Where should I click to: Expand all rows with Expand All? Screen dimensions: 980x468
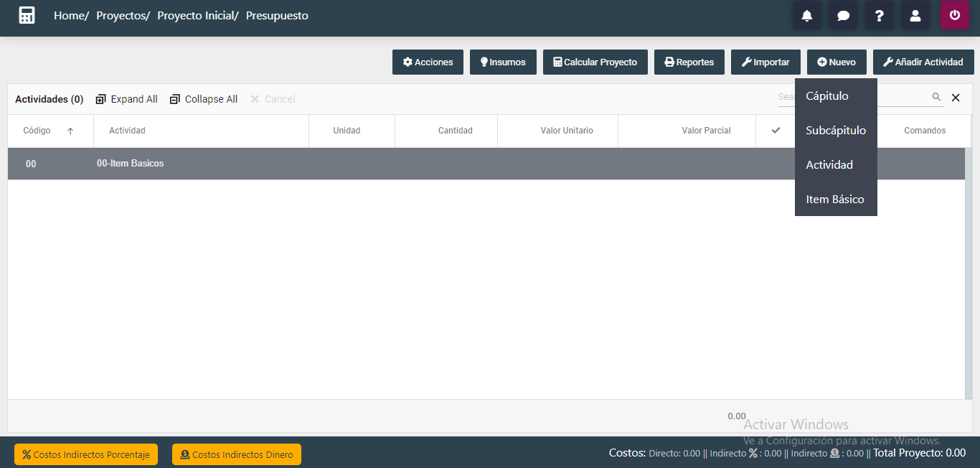pos(126,99)
